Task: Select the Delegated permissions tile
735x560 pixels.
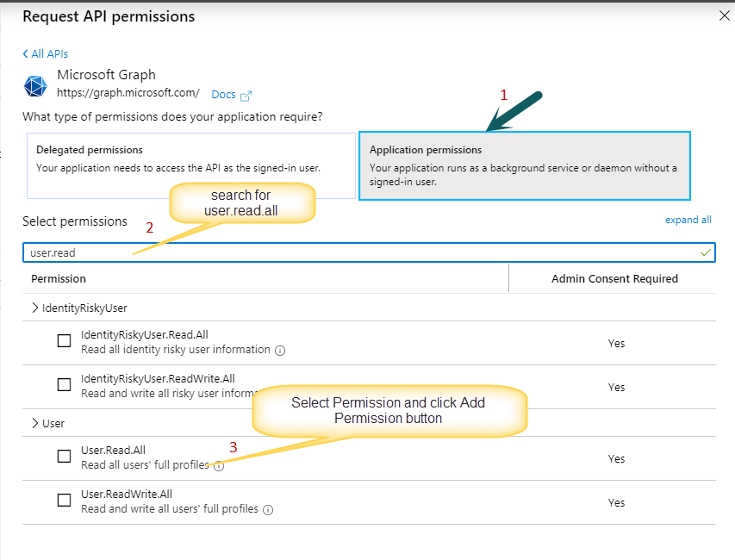Action: tap(191, 166)
